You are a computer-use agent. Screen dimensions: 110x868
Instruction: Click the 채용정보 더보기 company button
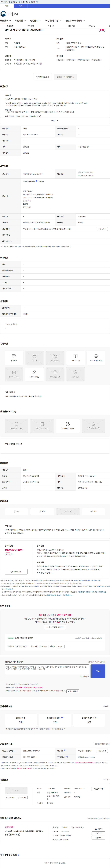(x=99, y=789)
